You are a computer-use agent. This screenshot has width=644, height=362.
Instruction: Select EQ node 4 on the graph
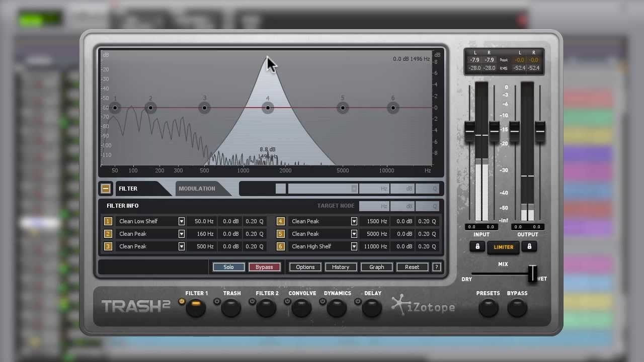(268, 108)
